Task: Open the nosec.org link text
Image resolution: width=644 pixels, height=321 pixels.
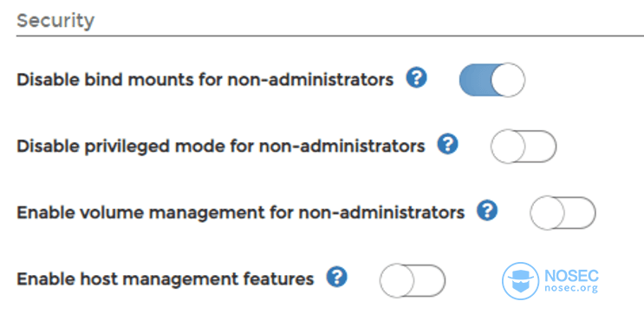Action: [571, 289]
